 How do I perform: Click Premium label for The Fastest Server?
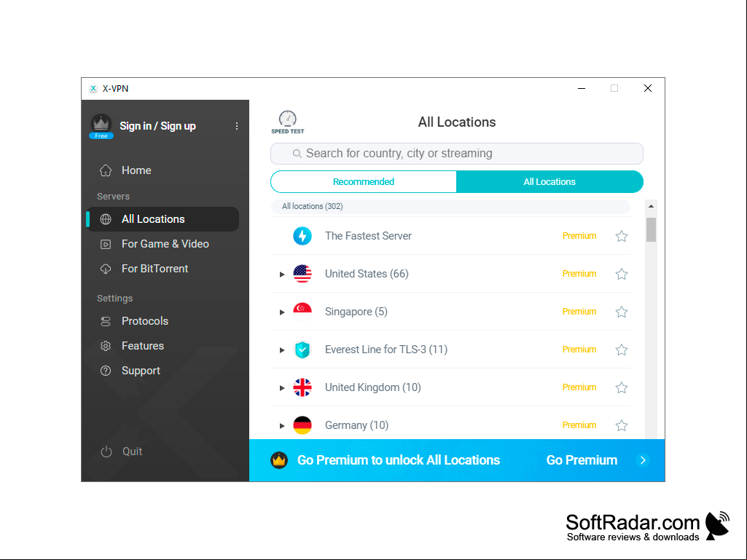coord(579,236)
